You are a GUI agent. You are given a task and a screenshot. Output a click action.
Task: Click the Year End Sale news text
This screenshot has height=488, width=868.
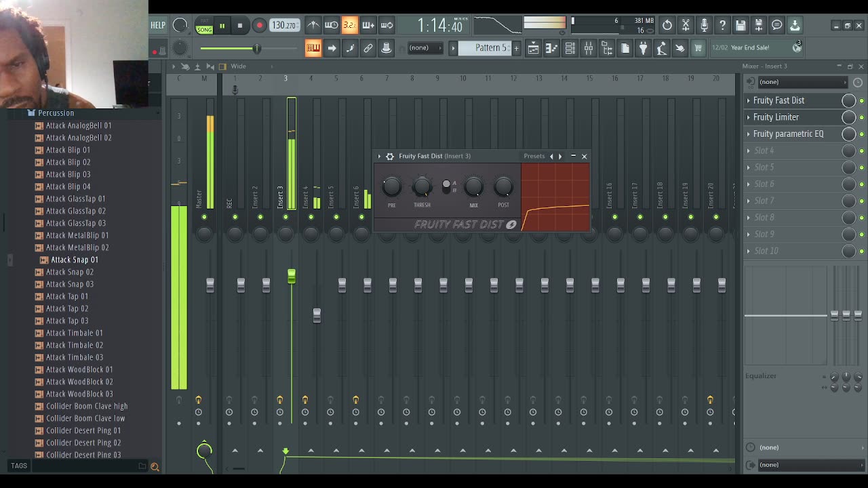[x=750, y=47]
